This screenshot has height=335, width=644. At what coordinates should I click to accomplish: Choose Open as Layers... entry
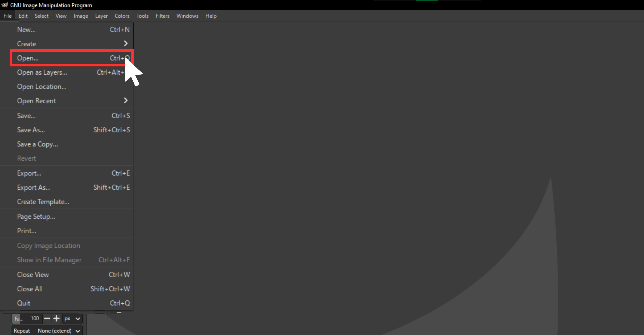(x=67, y=72)
